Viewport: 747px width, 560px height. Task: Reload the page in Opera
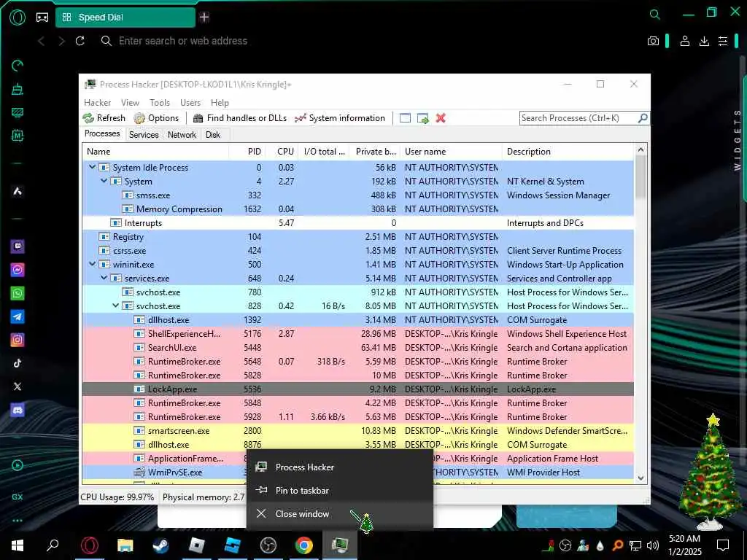[80, 41]
